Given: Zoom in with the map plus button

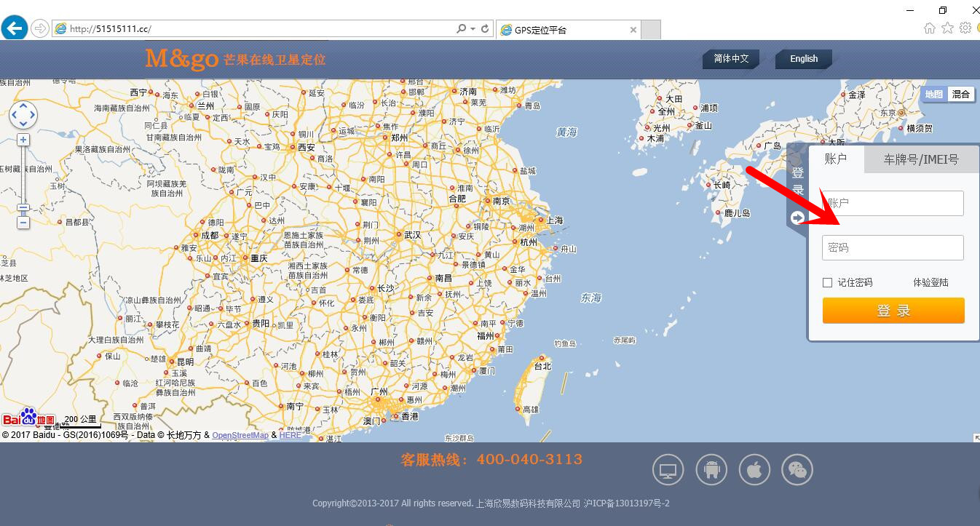Looking at the screenshot, I should (x=23, y=139).
